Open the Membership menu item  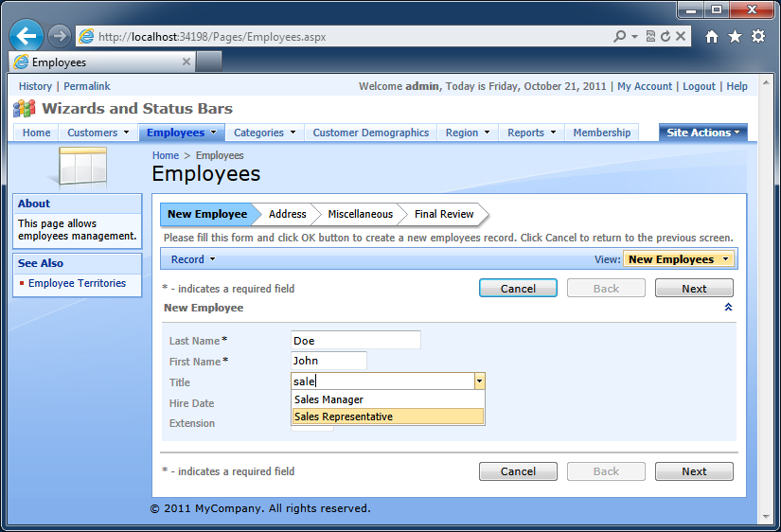pos(602,133)
